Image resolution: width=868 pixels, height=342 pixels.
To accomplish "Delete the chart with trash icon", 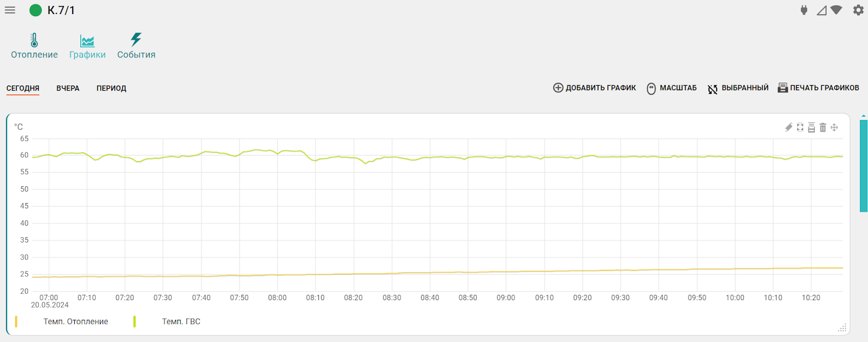I will tap(823, 128).
